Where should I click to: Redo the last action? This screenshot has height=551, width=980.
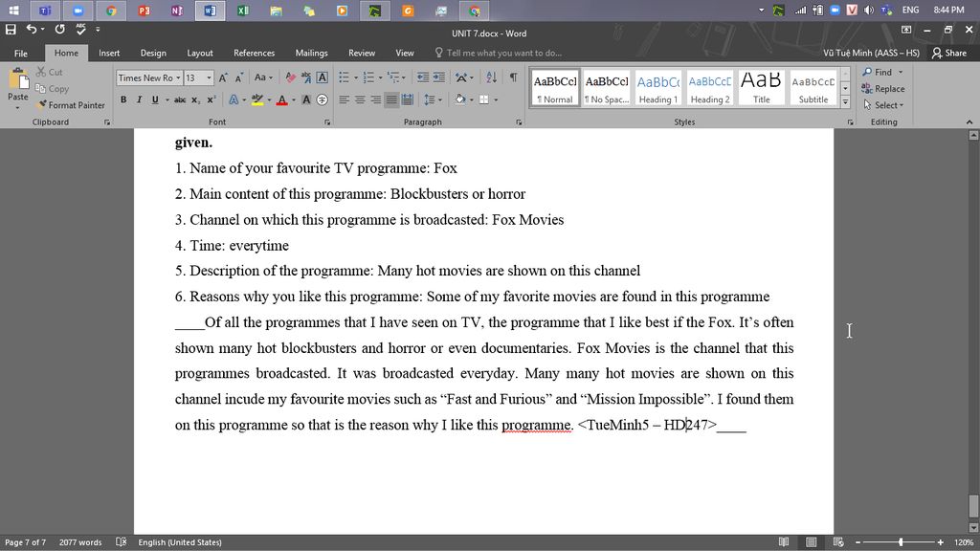[x=60, y=29]
